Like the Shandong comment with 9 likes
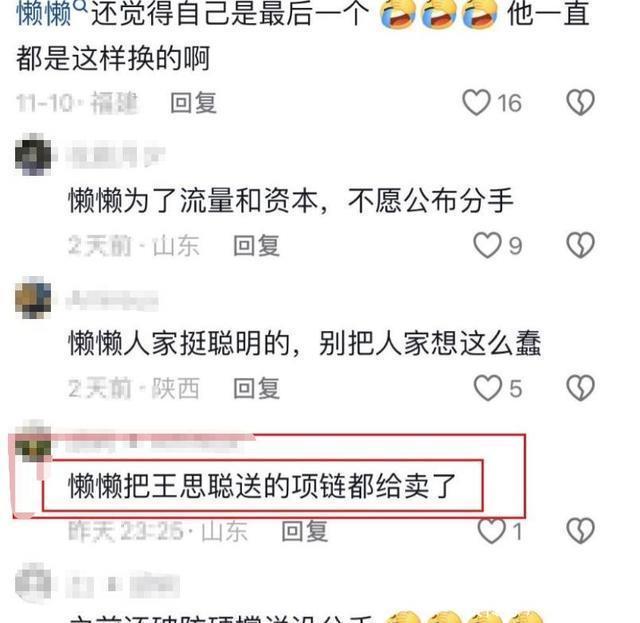Screen dimensions: 640x623 [487, 245]
